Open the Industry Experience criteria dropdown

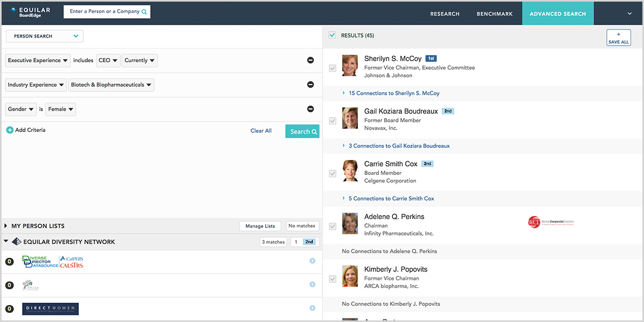point(36,85)
